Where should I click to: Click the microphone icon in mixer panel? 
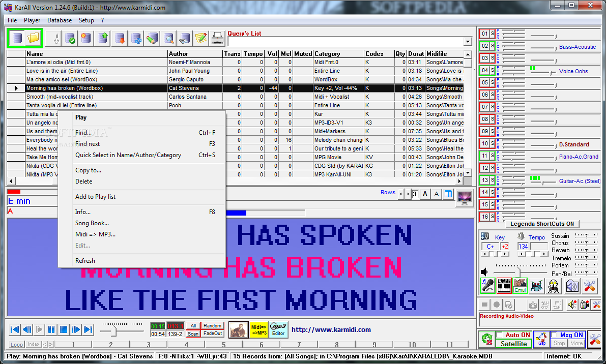(488, 286)
